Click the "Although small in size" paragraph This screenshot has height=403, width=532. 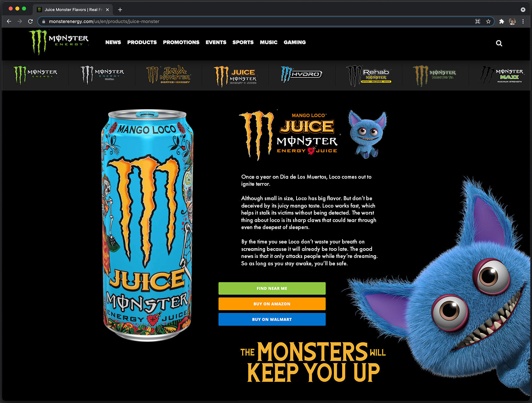309,213
